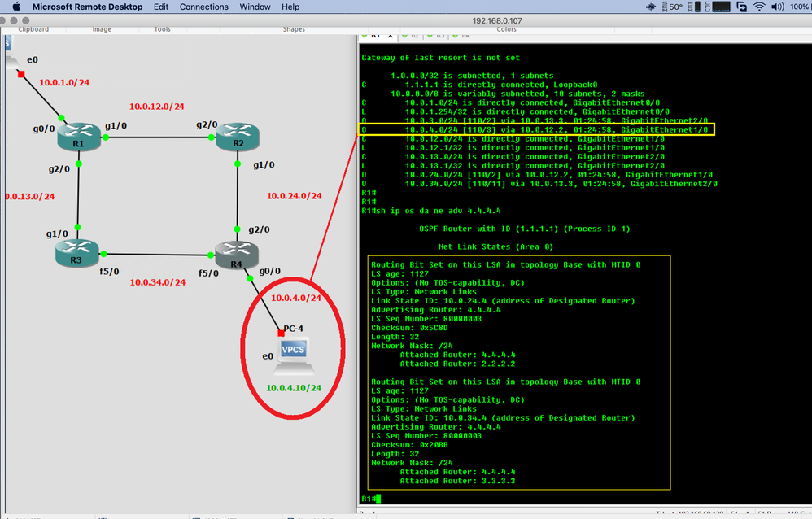Click the Clipboard ribbon group label
This screenshot has width=812, height=519.
tap(33, 29)
